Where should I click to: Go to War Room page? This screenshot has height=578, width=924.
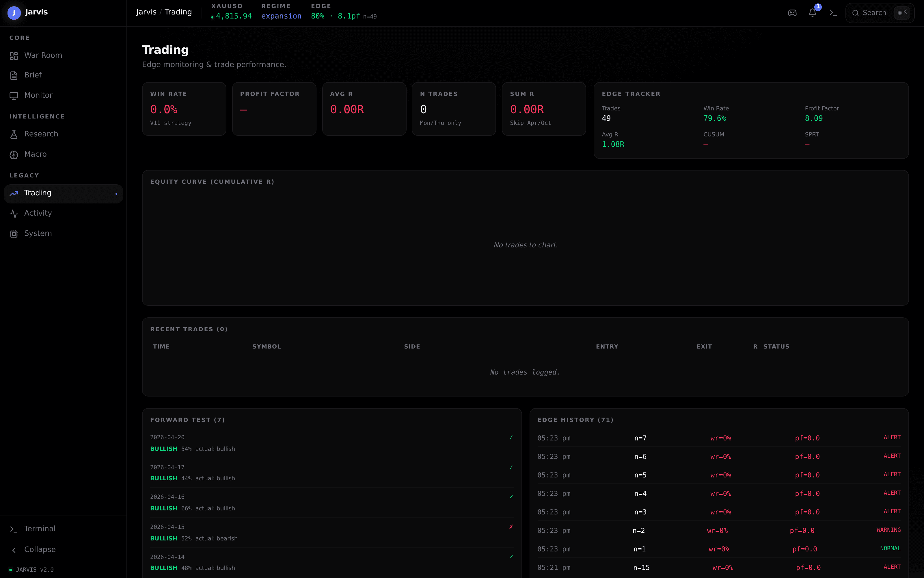pyautogui.click(x=64, y=55)
